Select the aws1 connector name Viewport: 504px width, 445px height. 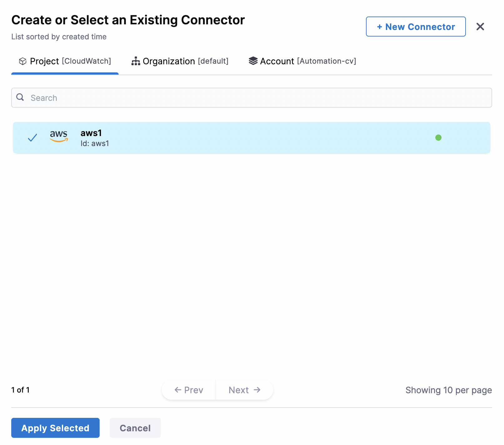point(91,133)
